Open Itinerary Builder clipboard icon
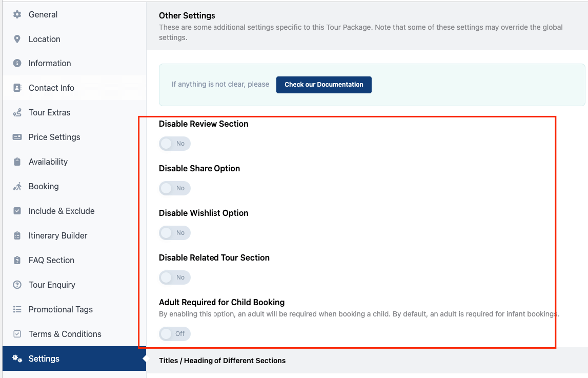This screenshot has height=378, width=588. click(17, 235)
